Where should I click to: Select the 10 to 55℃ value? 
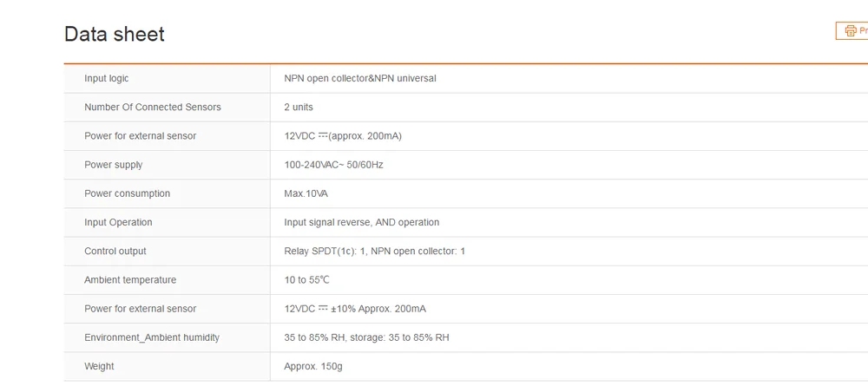pos(306,280)
